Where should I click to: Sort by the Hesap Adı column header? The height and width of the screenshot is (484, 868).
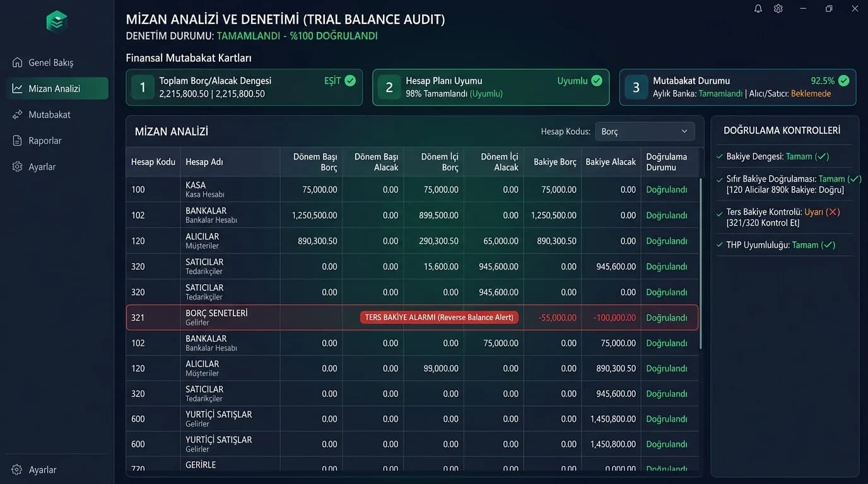click(204, 162)
